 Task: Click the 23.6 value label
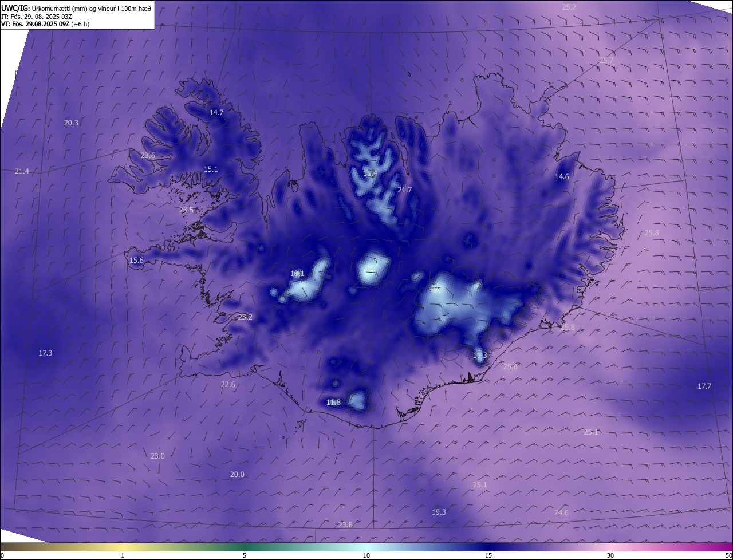148,155
